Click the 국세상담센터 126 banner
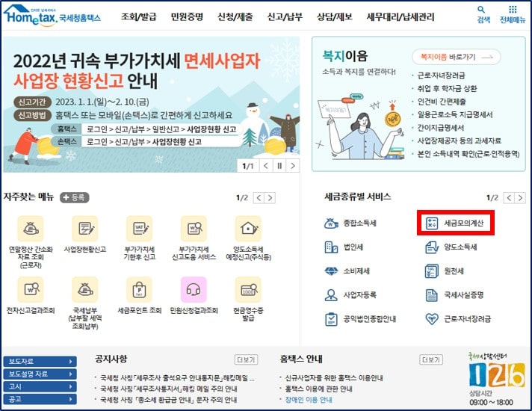The image size is (532, 411). pyautogui.click(x=496, y=379)
